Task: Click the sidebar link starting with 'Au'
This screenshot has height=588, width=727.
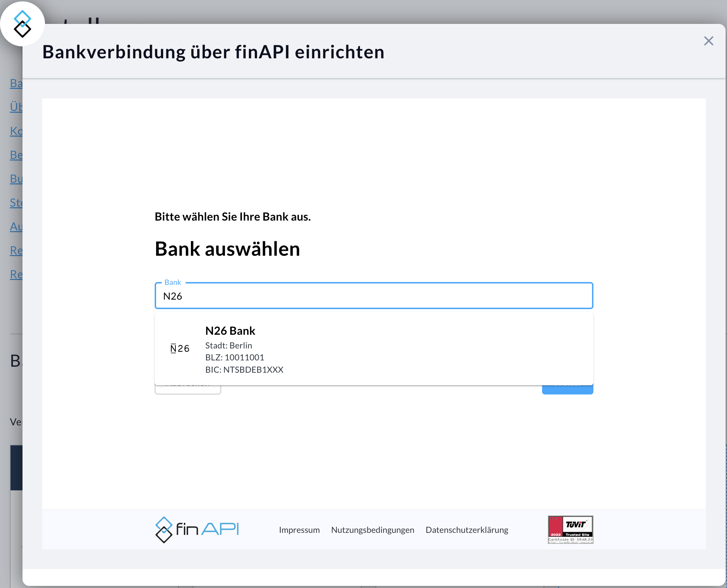Action: click(x=15, y=227)
